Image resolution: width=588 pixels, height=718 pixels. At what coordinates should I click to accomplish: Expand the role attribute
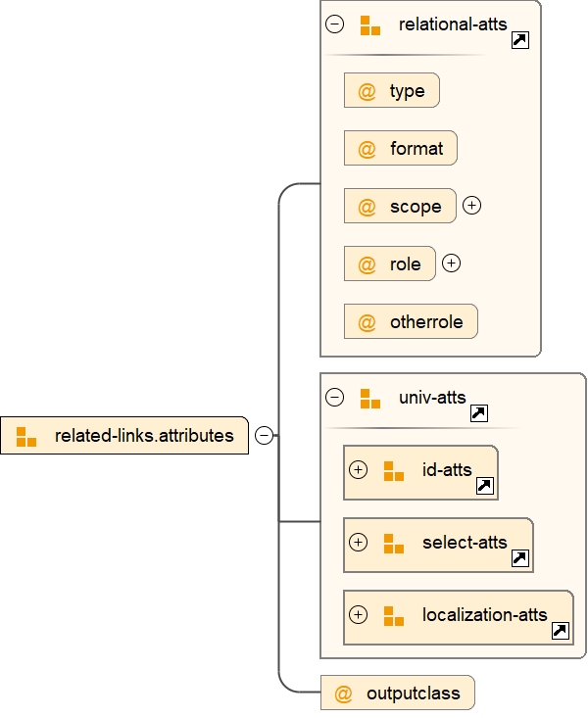(x=451, y=263)
